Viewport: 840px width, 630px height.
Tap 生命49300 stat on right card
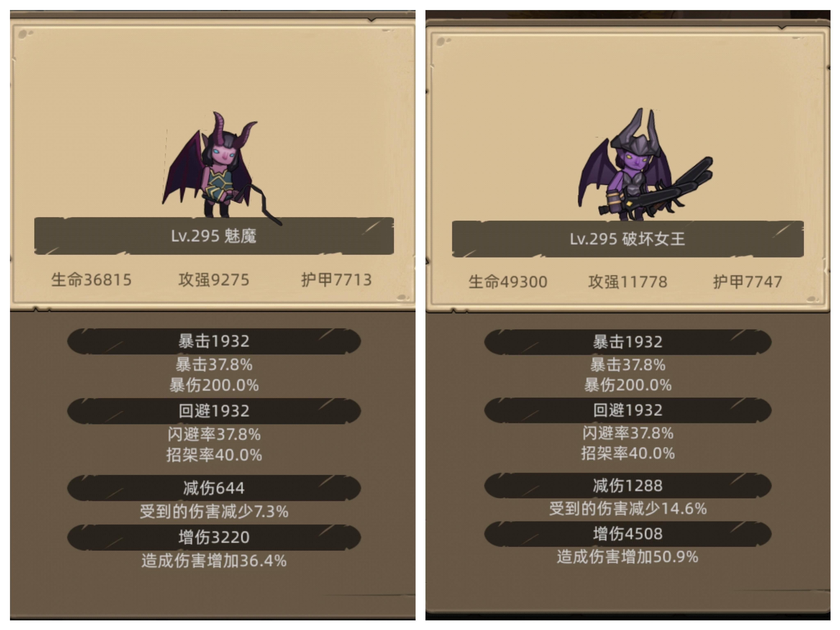tap(508, 282)
